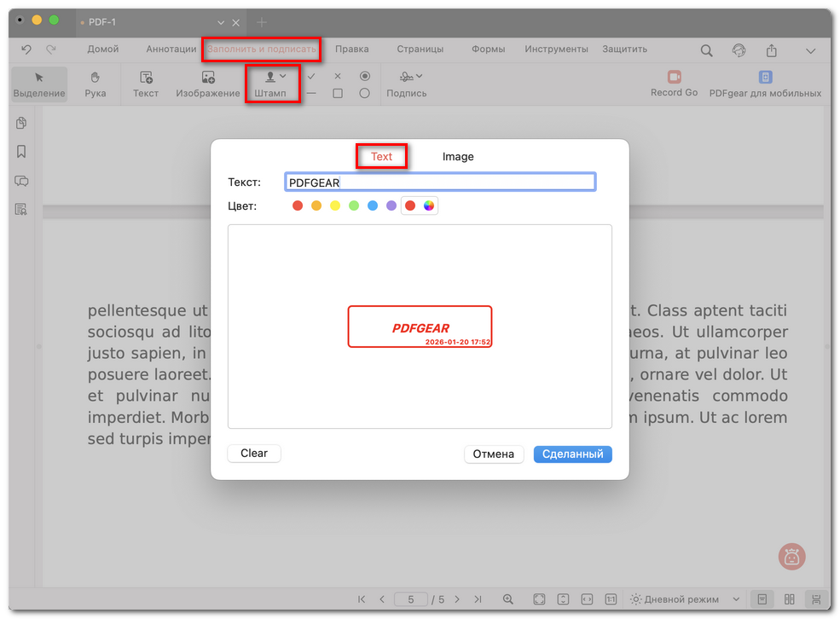Toggle continuous scroll view
The height and width of the screenshot is (619, 840).
816,599
